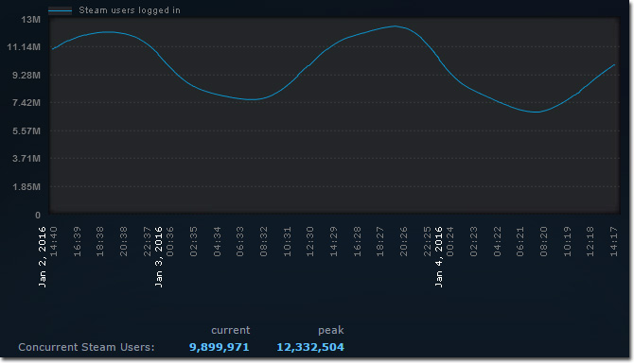Click the Concurrent Steam Users label

coord(86,347)
